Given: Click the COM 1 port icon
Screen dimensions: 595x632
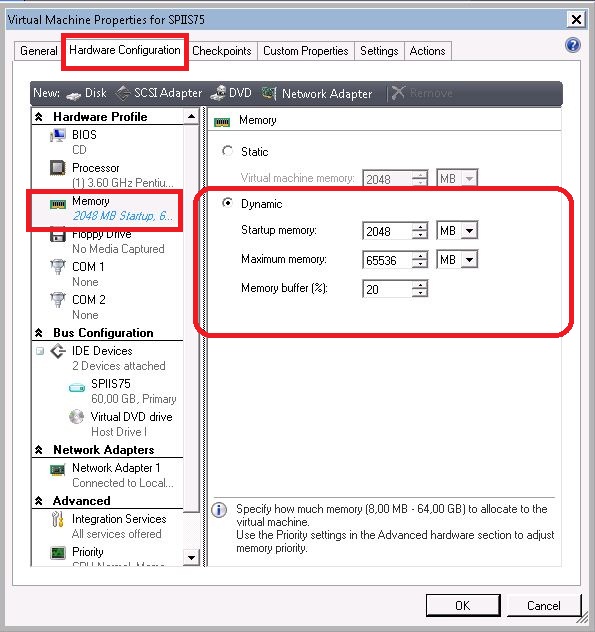Looking at the screenshot, I should 58,267.
